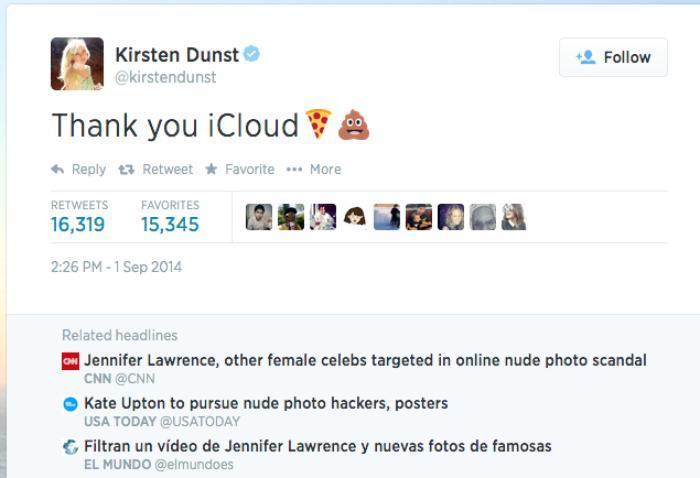Click the CNN logo icon

click(71, 361)
